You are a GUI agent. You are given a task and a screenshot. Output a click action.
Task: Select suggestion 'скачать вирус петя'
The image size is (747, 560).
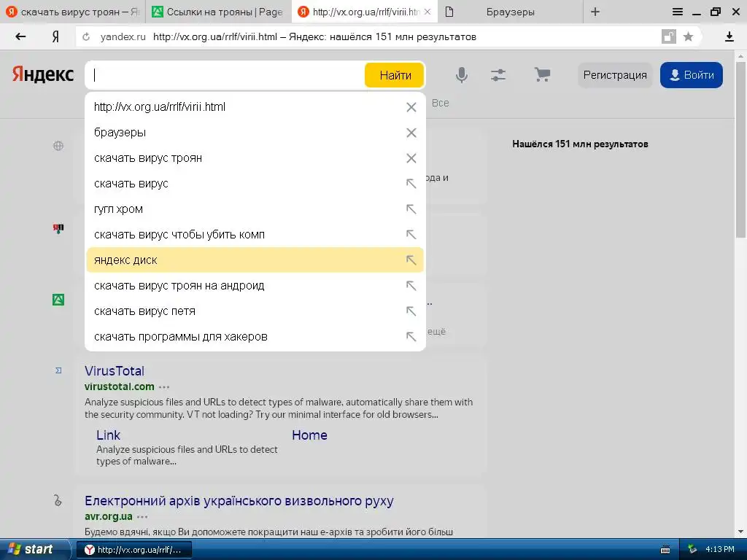255,311
